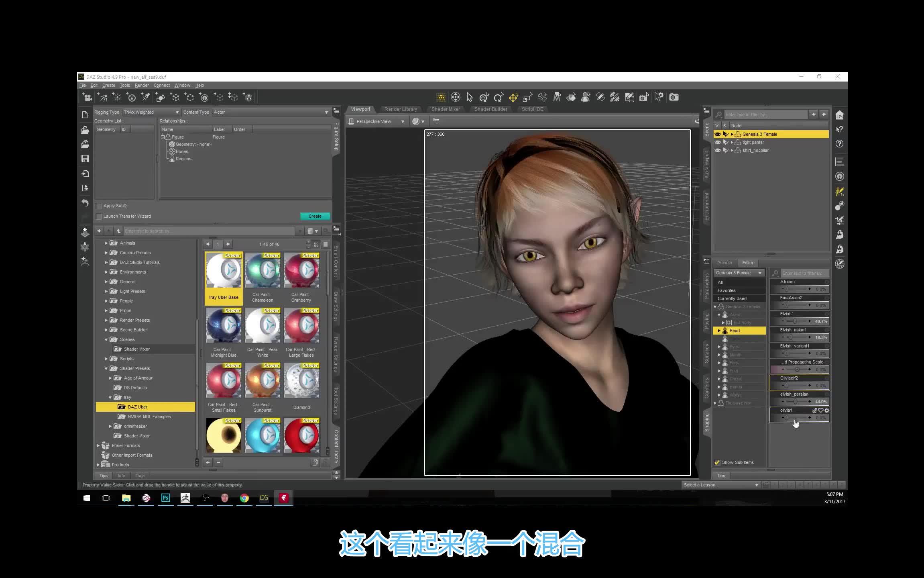Select the Node Selection cursor tool
The height and width of the screenshot is (578, 924).
pyautogui.click(x=470, y=97)
